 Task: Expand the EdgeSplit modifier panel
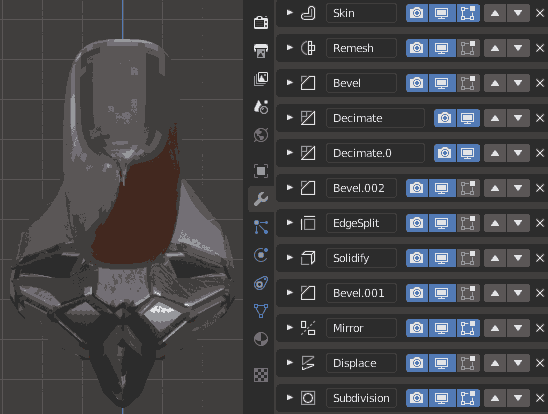[x=289, y=223]
